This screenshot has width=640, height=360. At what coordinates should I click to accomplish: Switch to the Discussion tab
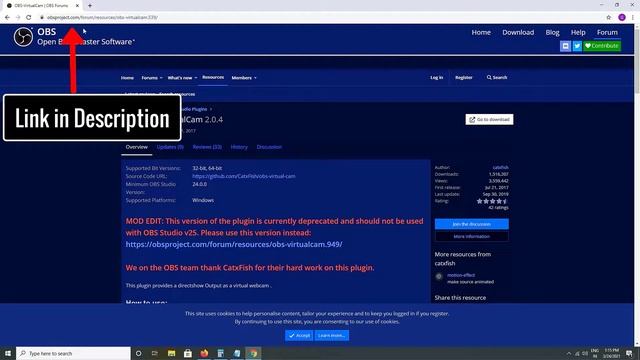tap(269, 147)
